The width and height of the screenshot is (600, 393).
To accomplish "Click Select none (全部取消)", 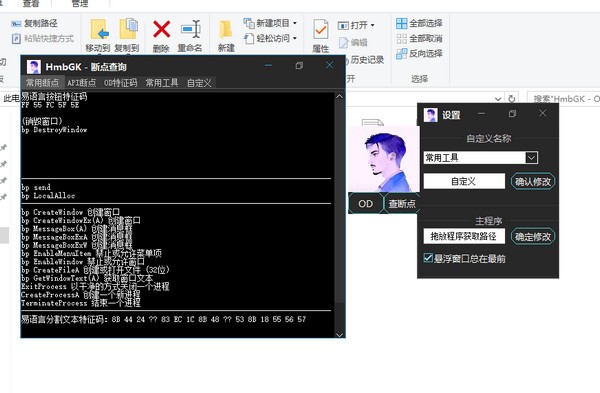I will coord(419,38).
